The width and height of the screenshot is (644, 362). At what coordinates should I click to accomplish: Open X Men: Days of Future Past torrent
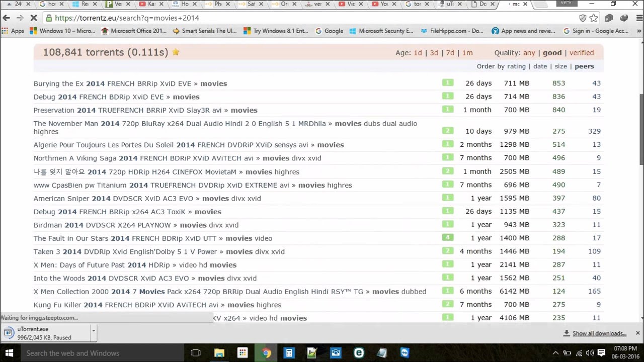(102, 265)
